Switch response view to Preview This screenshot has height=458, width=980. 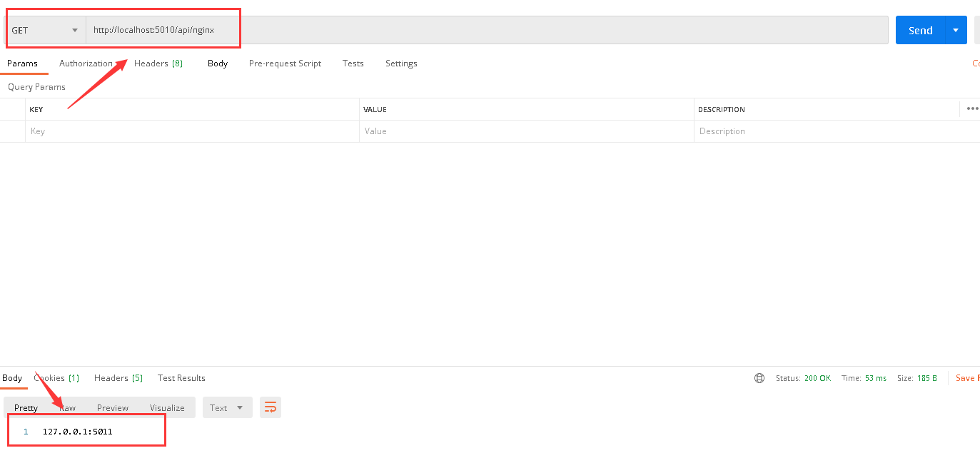click(x=113, y=407)
